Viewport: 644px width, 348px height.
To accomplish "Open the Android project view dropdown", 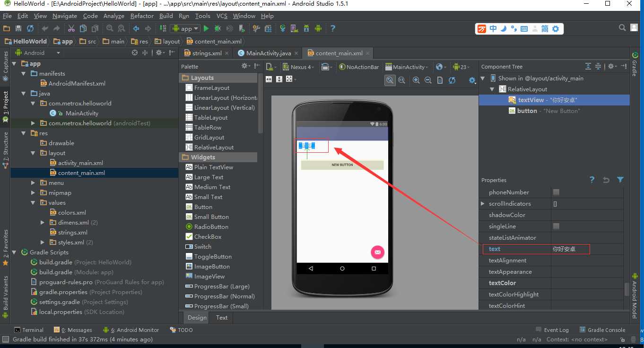I will (x=38, y=53).
